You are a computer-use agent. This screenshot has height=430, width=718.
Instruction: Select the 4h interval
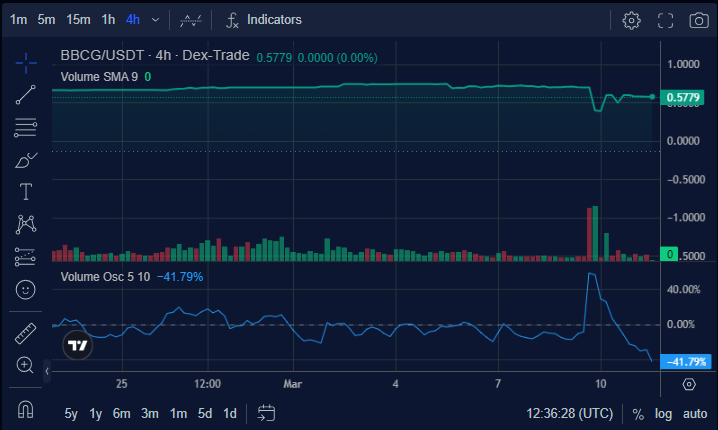tap(133, 20)
